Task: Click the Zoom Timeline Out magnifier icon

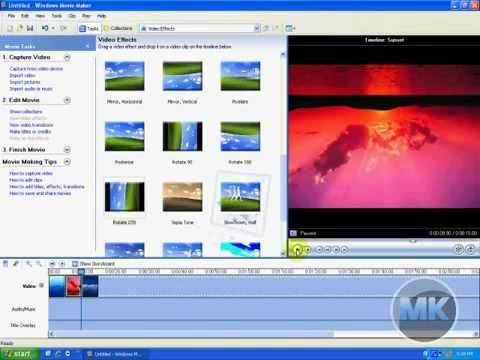Action: 39,264
